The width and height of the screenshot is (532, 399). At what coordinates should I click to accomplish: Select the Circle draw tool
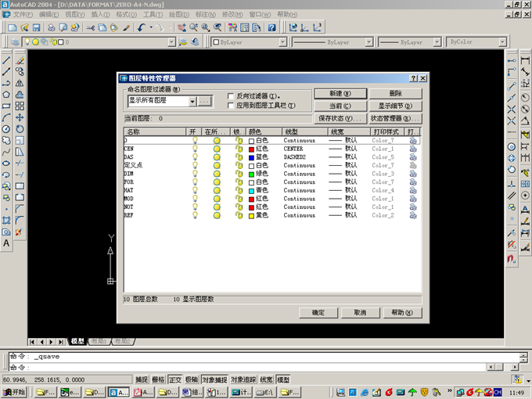point(6,129)
